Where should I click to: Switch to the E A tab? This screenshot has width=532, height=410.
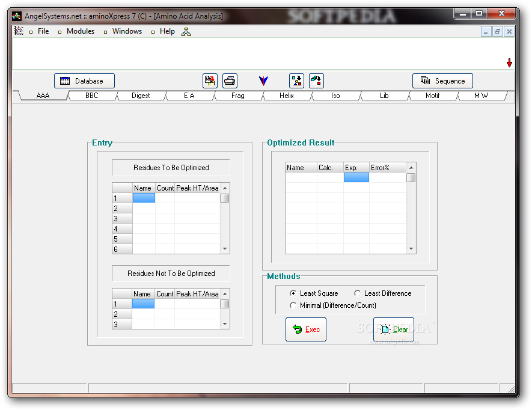(x=189, y=96)
